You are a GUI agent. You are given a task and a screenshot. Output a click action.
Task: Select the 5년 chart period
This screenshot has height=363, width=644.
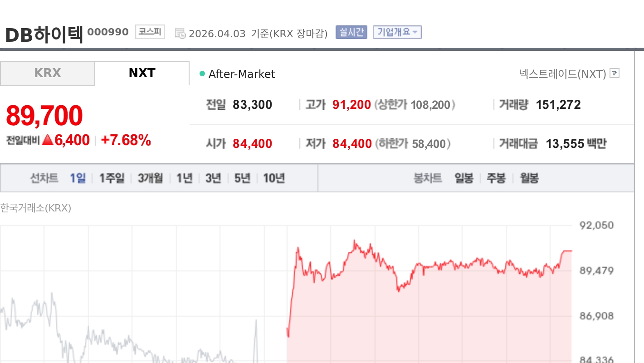[242, 178]
